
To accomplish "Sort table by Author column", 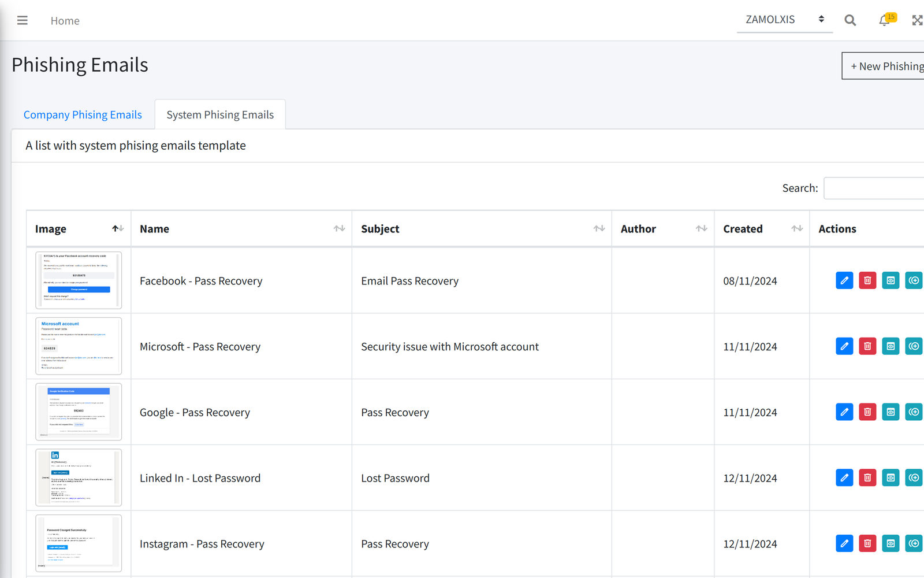I will click(x=663, y=229).
